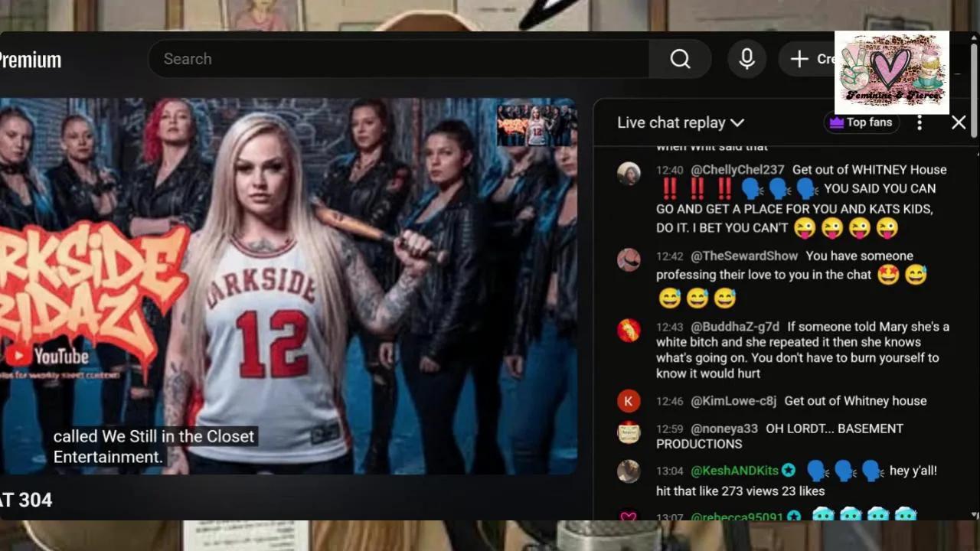Screen dimensions: 980x551
Task: Activate voice search microphone
Action: point(747,59)
